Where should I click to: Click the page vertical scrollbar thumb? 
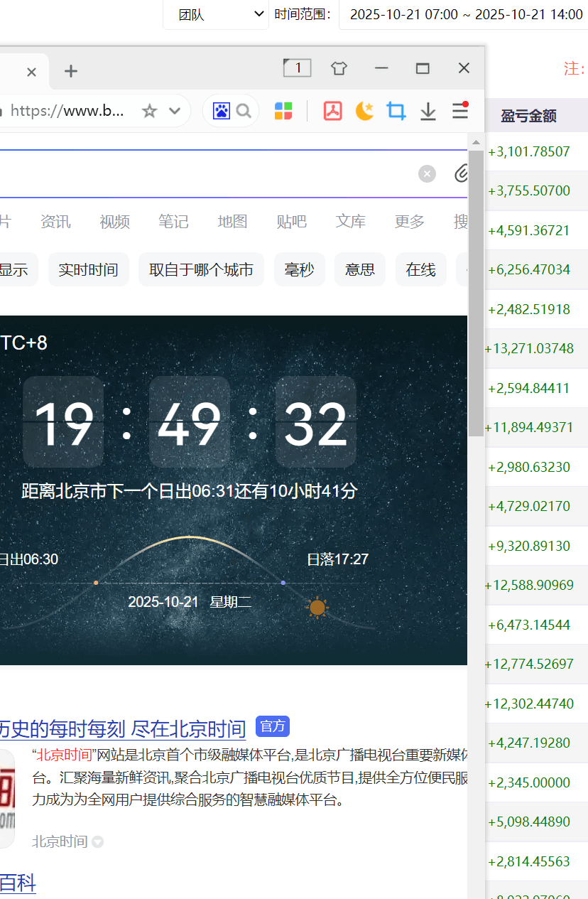475,291
